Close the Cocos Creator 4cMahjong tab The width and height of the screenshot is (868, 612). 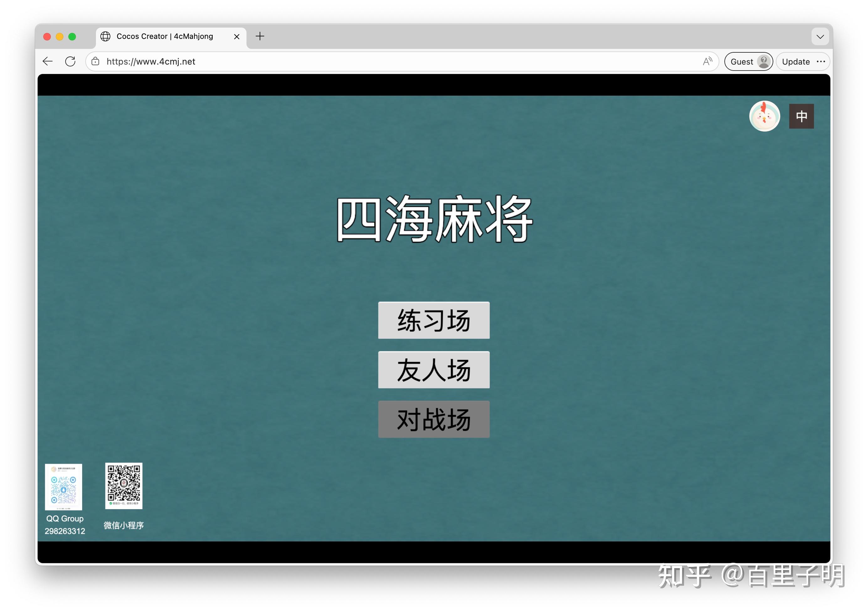tap(237, 37)
